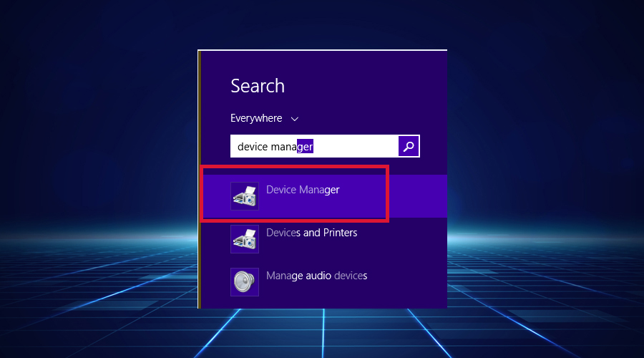Screen dimensions: 644x358
Task: Select the Devices and Printers result text
Action: 312,233
